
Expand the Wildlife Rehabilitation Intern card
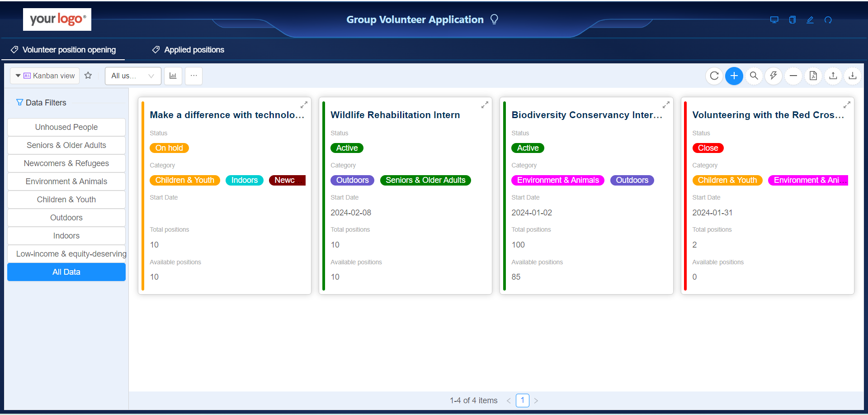pyautogui.click(x=485, y=105)
